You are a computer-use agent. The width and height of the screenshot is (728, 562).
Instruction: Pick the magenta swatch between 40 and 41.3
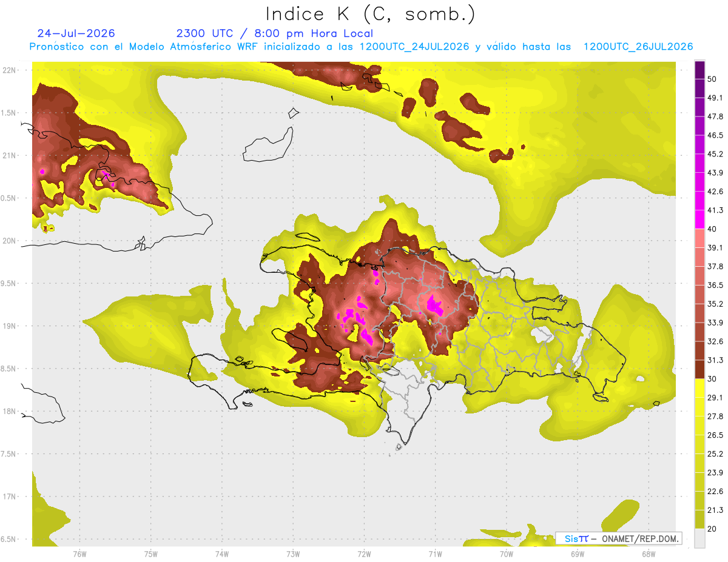click(x=699, y=219)
